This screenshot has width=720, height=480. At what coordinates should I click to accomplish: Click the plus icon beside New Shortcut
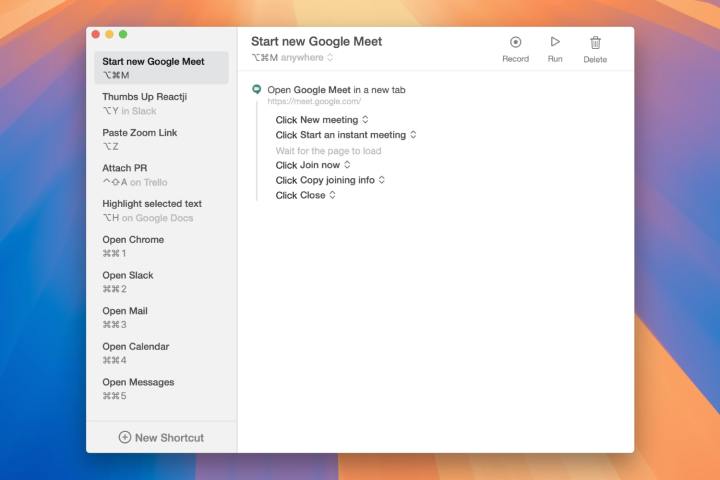(125, 437)
